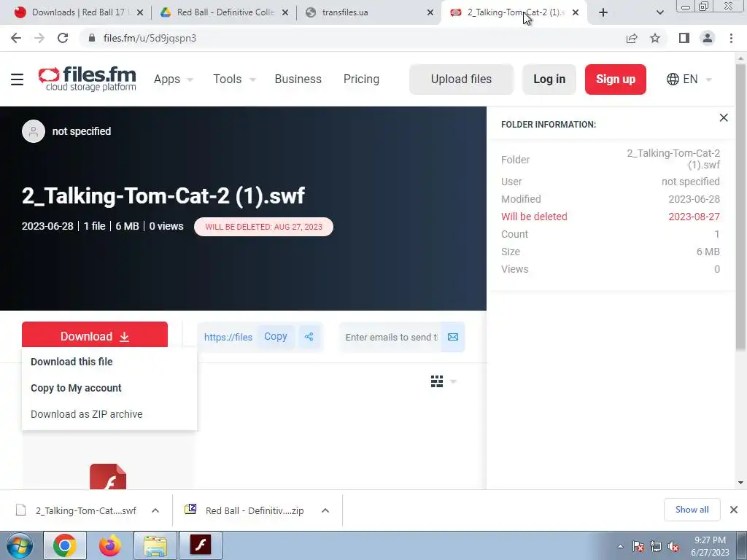Expand options for Red Ball zip download
Viewport: 747px width, 560px height.
325,510
